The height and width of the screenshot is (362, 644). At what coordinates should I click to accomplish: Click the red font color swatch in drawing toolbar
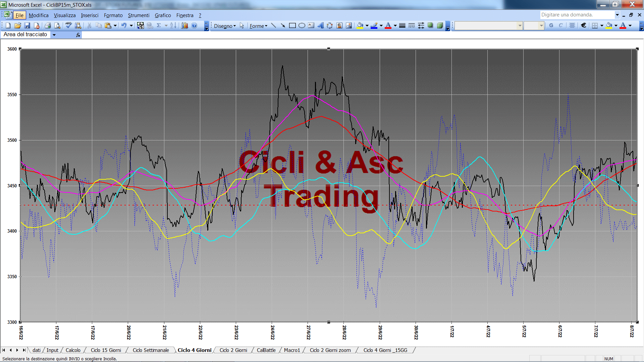pos(388,26)
